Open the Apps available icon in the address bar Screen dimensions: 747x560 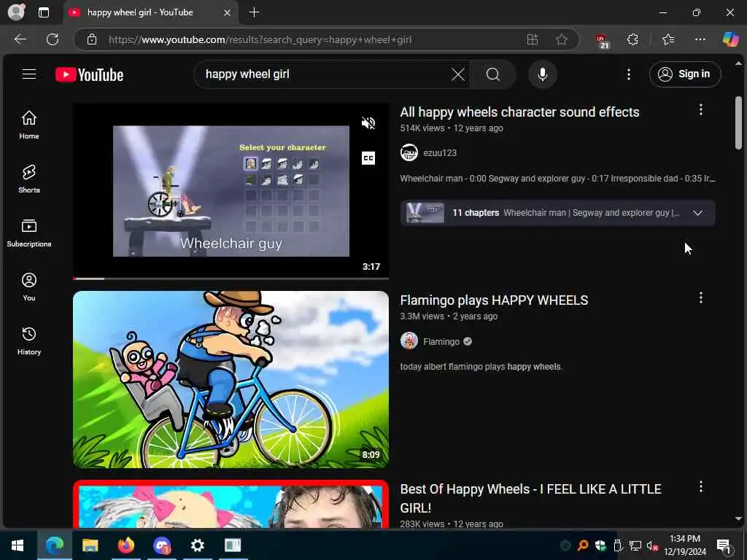click(x=532, y=39)
